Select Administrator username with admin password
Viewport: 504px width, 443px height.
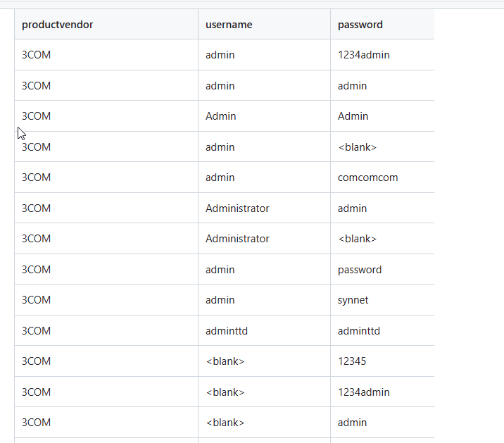click(x=237, y=208)
